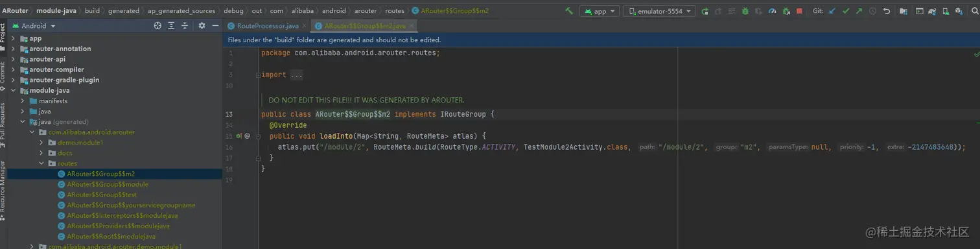Click the green Debug bug icon

point(745,11)
